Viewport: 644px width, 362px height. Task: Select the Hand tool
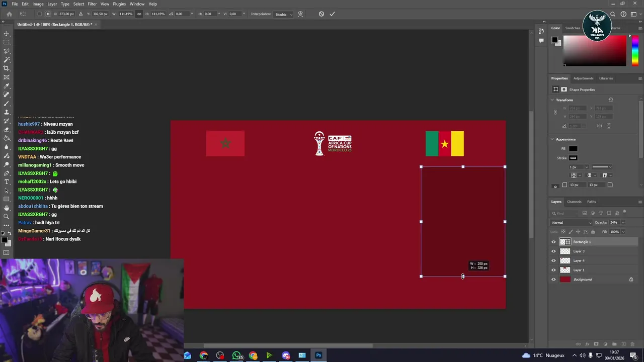pos(7,208)
